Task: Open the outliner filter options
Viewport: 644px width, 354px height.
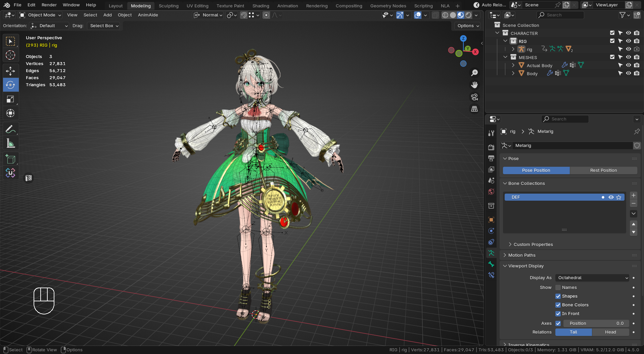Action: 623,15
